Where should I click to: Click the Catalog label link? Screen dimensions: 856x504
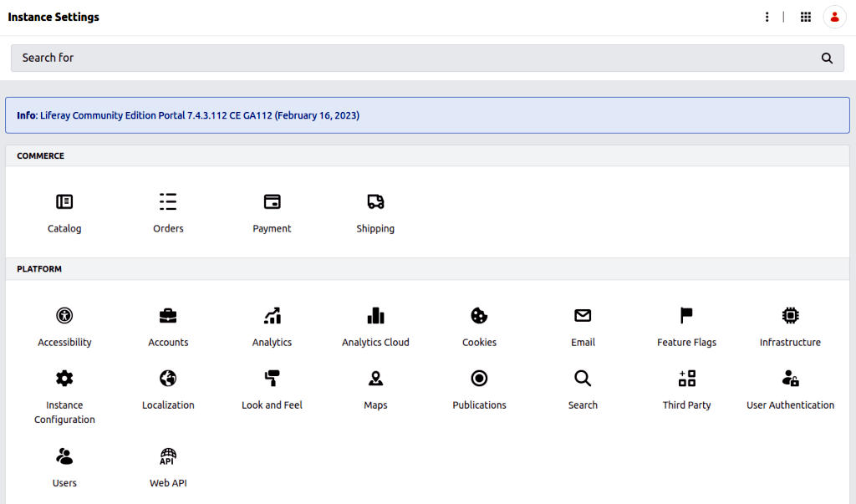64,228
